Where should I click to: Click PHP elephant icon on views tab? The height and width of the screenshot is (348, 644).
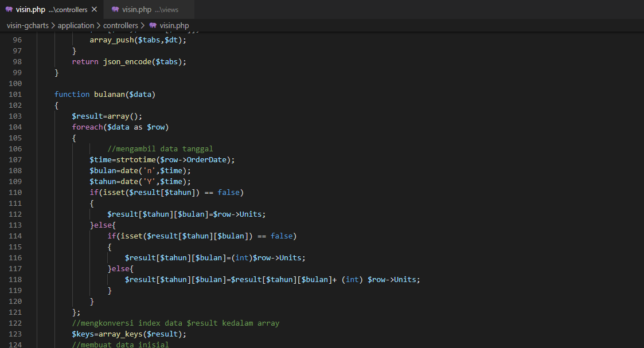[115, 9]
